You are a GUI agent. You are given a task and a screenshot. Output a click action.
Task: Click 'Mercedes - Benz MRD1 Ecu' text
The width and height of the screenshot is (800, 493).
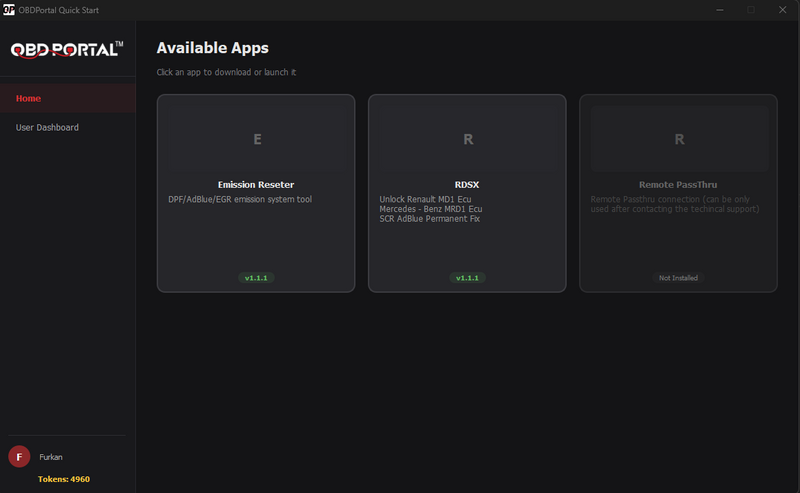click(x=431, y=209)
